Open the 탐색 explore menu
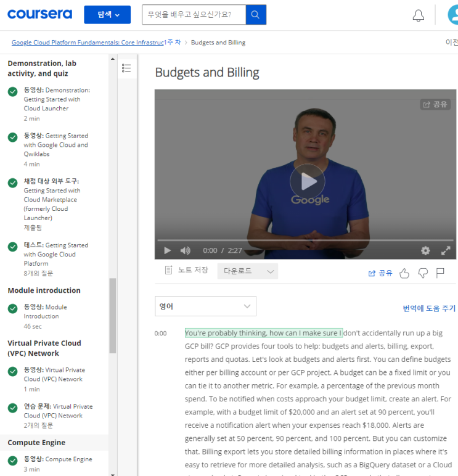The width and height of the screenshot is (458, 476). pyautogui.click(x=107, y=15)
